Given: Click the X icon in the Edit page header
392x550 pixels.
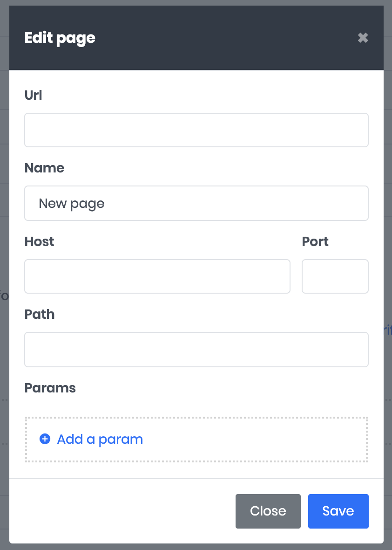Looking at the screenshot, I should tap(363, 38).
